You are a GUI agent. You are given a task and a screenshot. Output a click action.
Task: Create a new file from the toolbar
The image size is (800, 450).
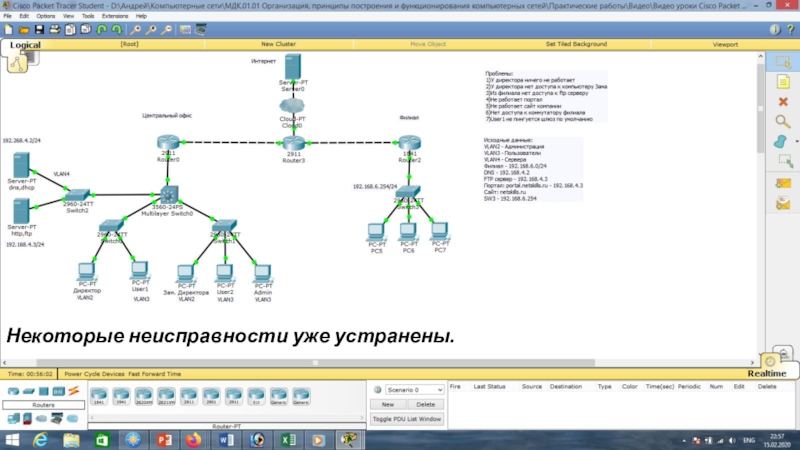9,30
